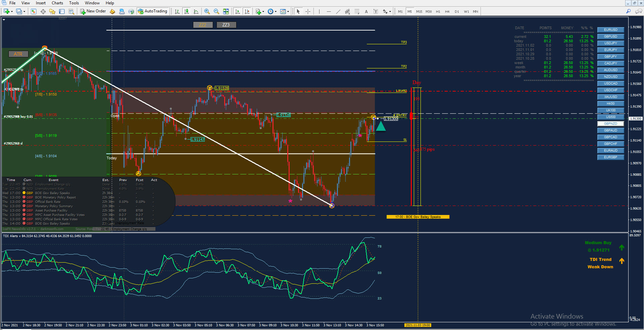Toggle the ZZ3 zigzag button

click(226, 25)
